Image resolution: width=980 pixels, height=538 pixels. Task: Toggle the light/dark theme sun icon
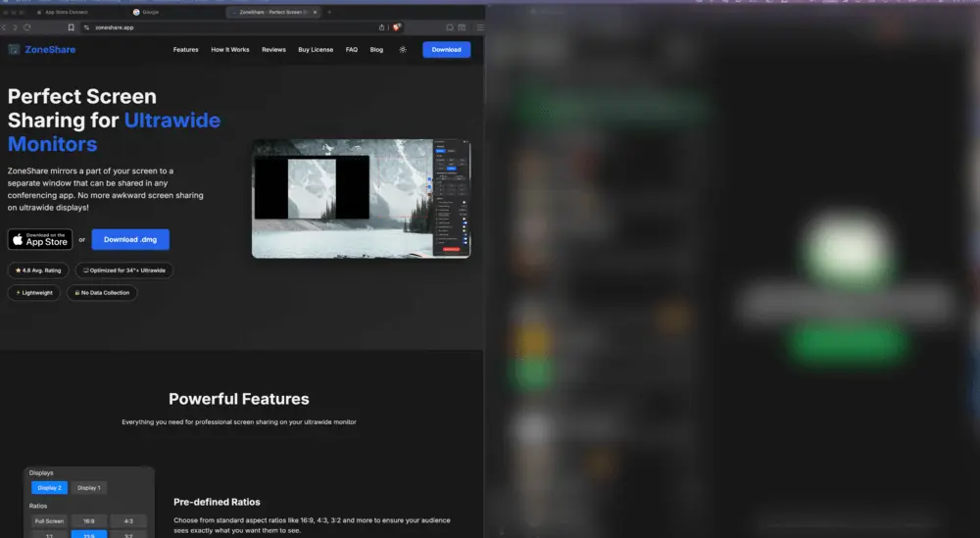click(x=403, y=49)
